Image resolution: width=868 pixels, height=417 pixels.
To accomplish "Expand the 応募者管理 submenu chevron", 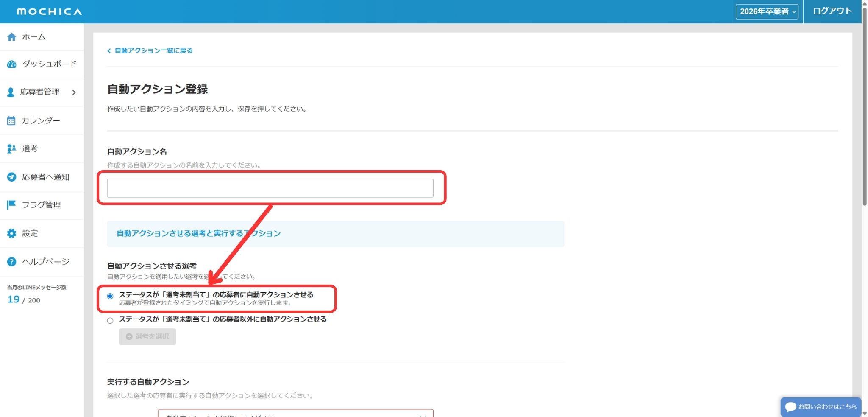I will pyautogui.click(x=74, y=92).
